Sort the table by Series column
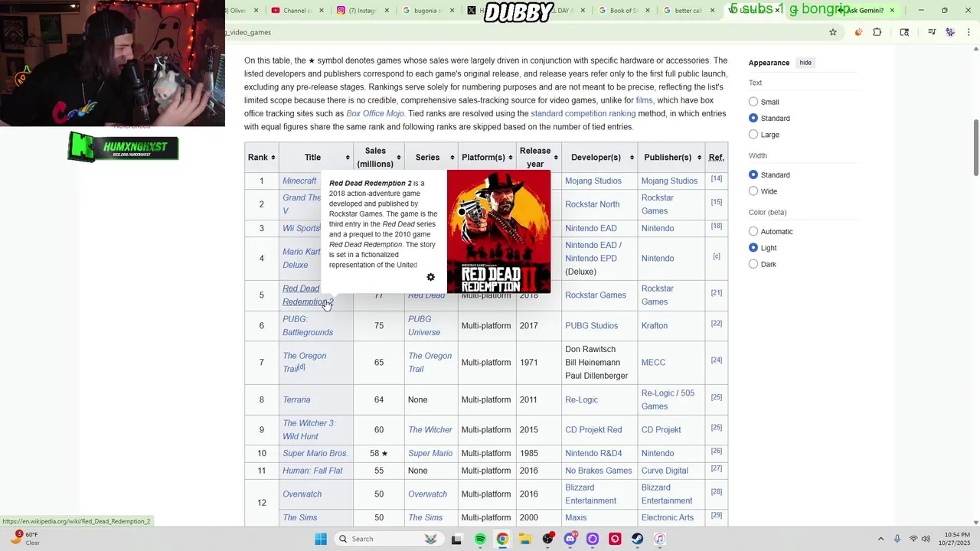 click(431, 158)
